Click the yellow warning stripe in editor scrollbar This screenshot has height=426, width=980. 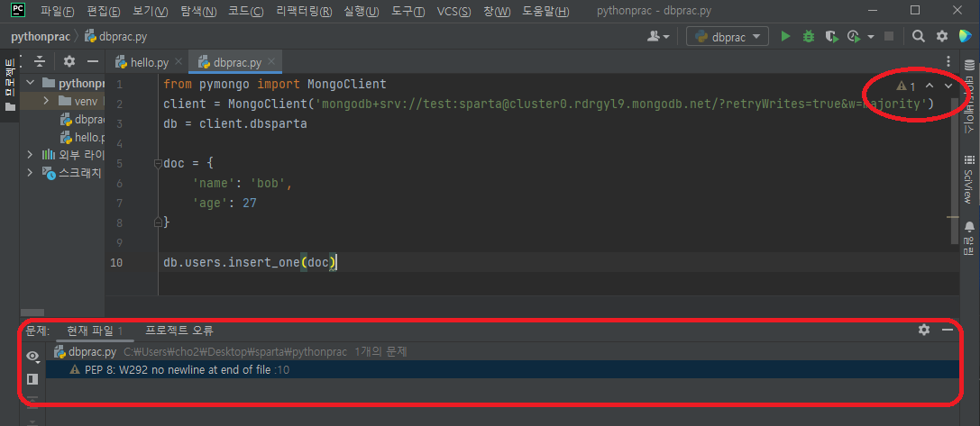953,217
